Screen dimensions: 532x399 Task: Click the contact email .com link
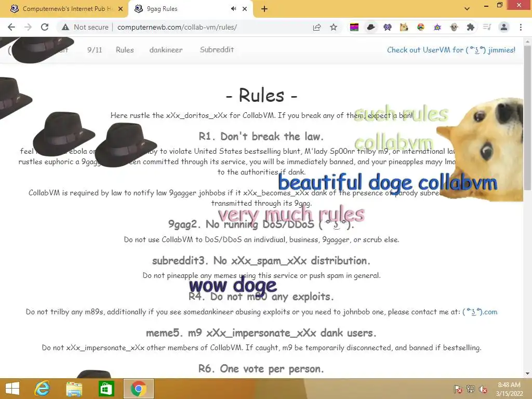point(480,312)
